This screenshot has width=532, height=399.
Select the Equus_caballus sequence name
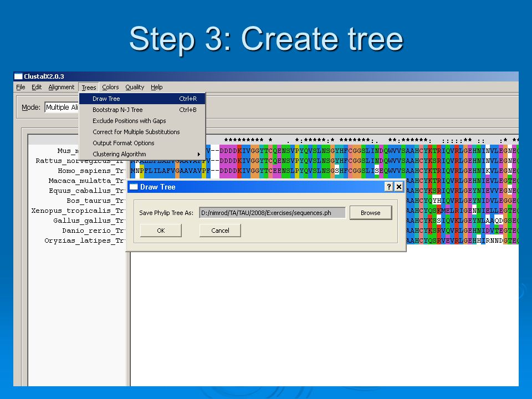(x=87, y=191)
